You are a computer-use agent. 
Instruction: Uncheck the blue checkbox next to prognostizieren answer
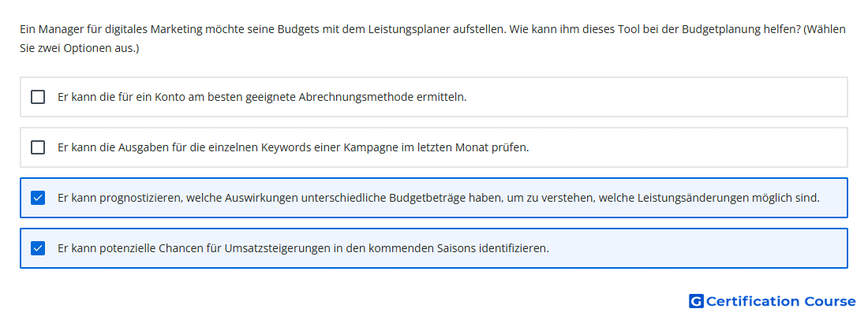38,198
